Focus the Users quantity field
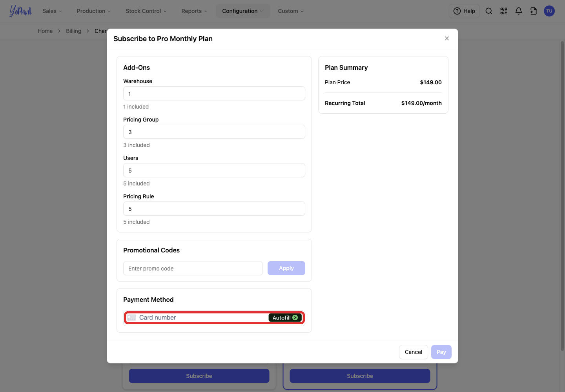The image size is (565, 392). (214, 170)
